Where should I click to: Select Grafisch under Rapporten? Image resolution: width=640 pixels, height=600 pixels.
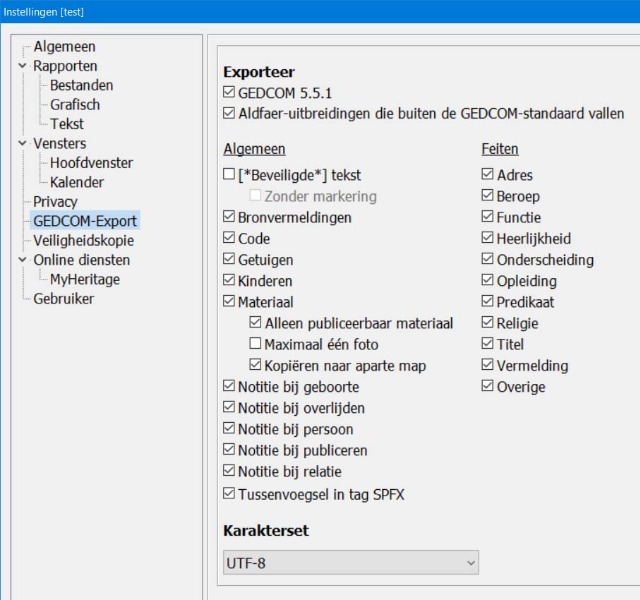point(75,105)
